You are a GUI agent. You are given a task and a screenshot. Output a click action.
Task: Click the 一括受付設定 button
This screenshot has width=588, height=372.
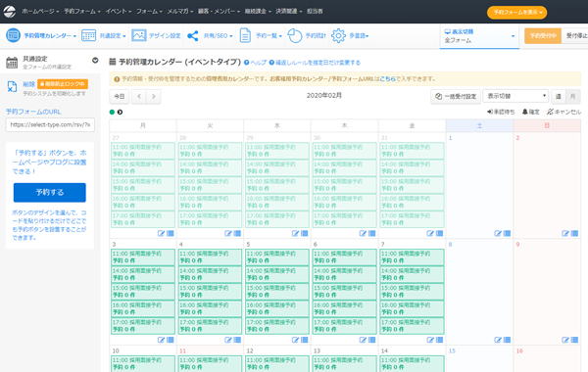(456, 96)
